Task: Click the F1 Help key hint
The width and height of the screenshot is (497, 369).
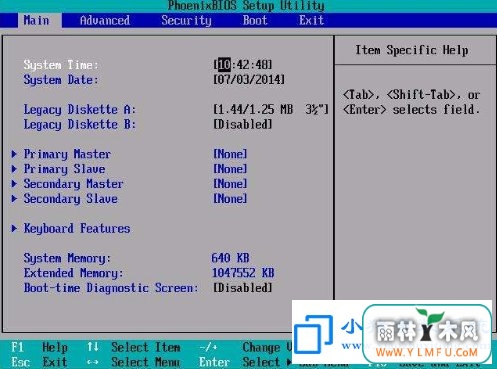Action: (x=39, y=347)
